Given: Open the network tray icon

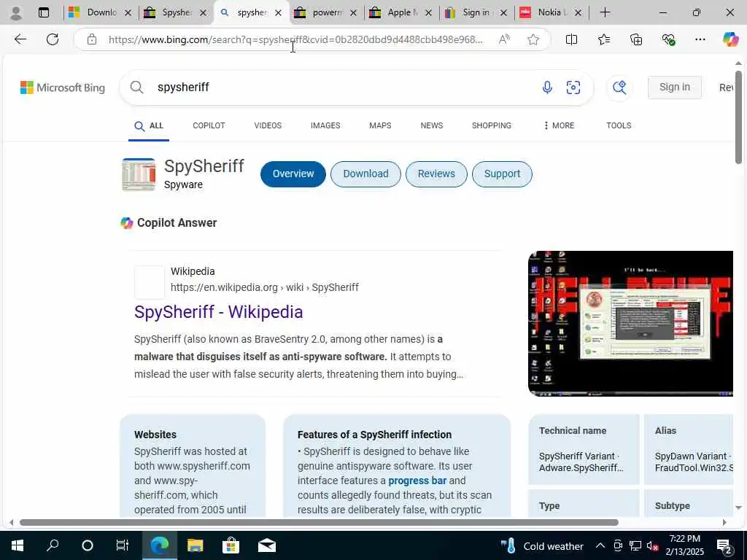Looking at the screenshot, I should coord(635,545).
